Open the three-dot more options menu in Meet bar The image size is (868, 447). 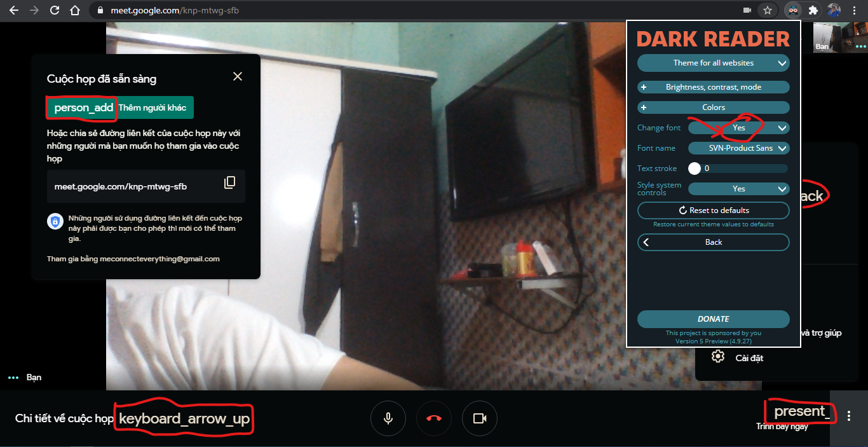point(849,416)
